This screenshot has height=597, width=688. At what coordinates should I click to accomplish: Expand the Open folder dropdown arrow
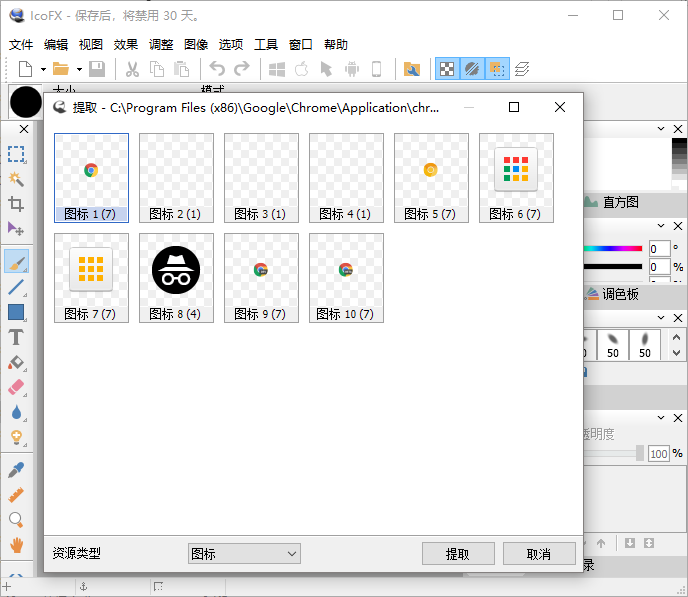(79, 69)
